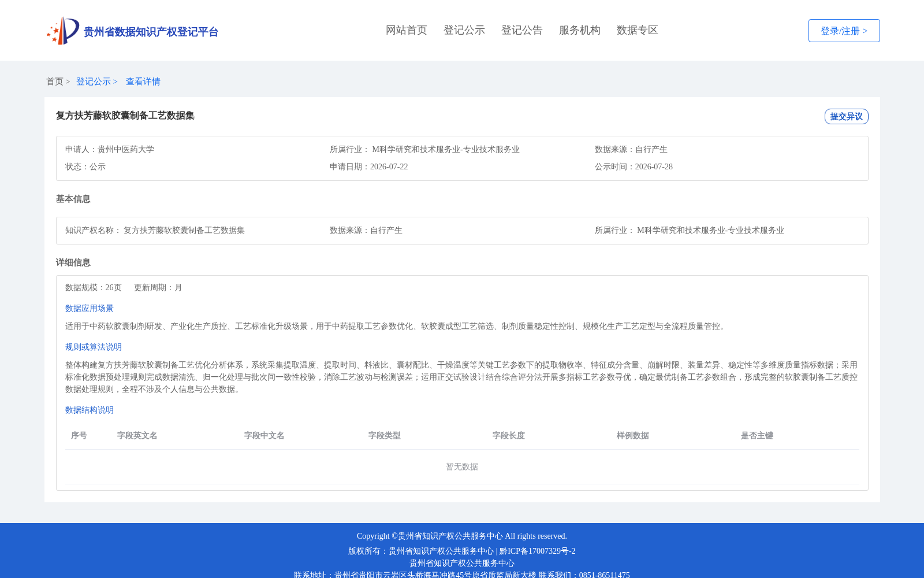The width and height of the screenshot is (924, 578).
Task: Select 服务机构 in the top menu
Action: (x=580, y=30)
